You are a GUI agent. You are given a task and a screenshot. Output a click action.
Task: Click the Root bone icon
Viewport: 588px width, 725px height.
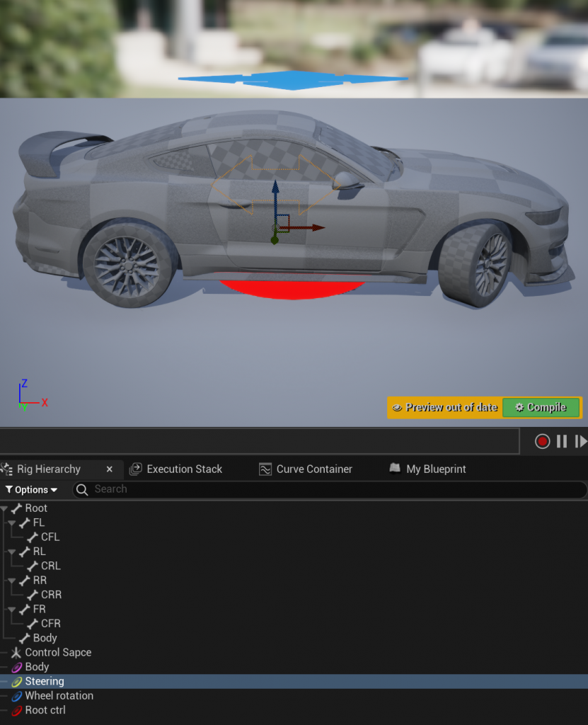(x=17, y=508)
